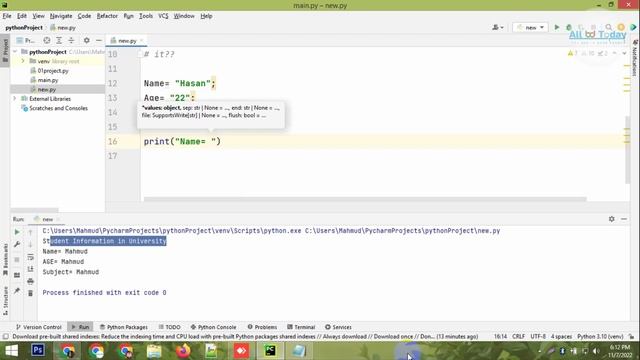Viewport: 640px width, 360px height.
Task: Expand External Libraries node
Action: coord(15,99)
